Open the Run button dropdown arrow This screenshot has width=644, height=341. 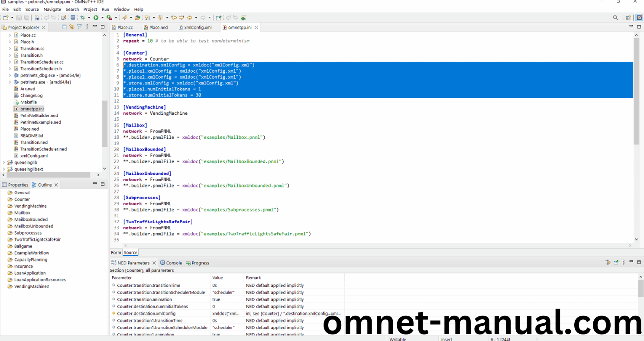[102, 18]
